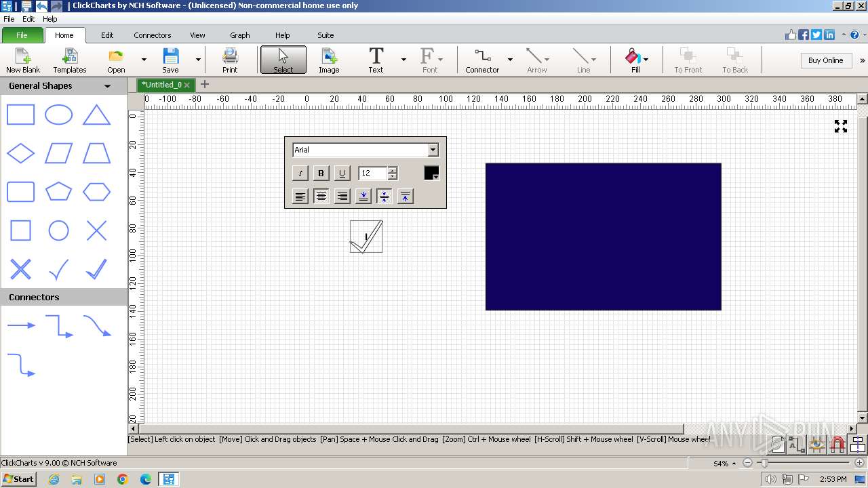Screen dimensions: 868x488
Task: Select the right-angle elbow connector
Action: [59, 326]
